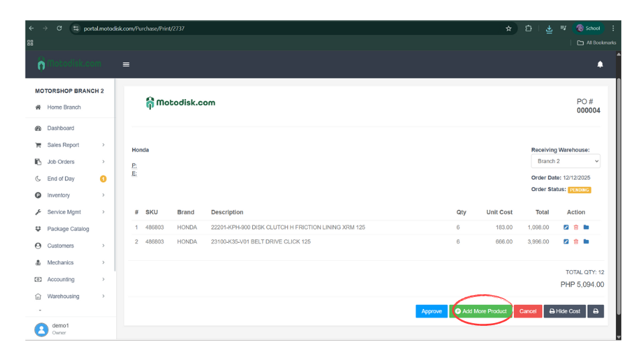Expand the Inventory submenu

click(58, 195)
